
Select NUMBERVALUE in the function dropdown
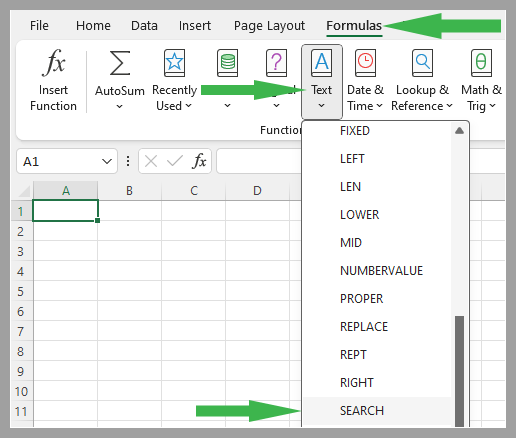(x=381, y=271)
